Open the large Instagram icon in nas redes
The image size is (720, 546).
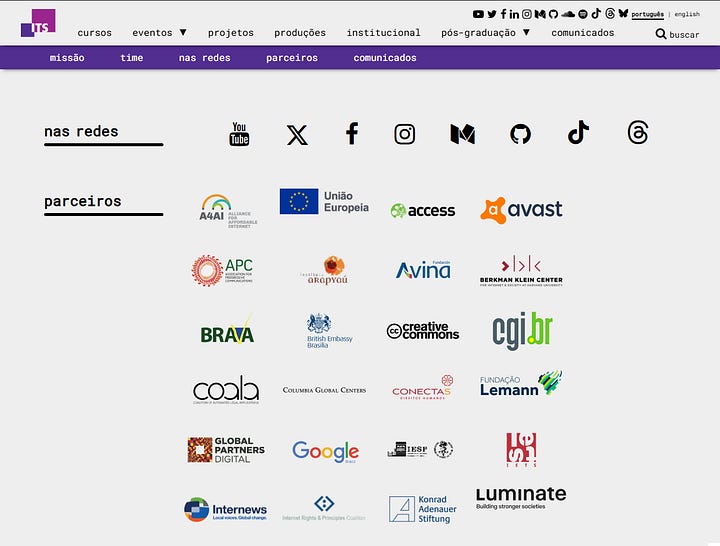tap(405, 135)
